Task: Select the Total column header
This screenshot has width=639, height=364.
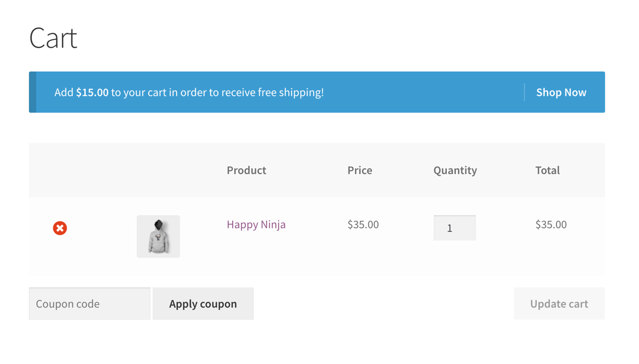Action: coord(547,170)
